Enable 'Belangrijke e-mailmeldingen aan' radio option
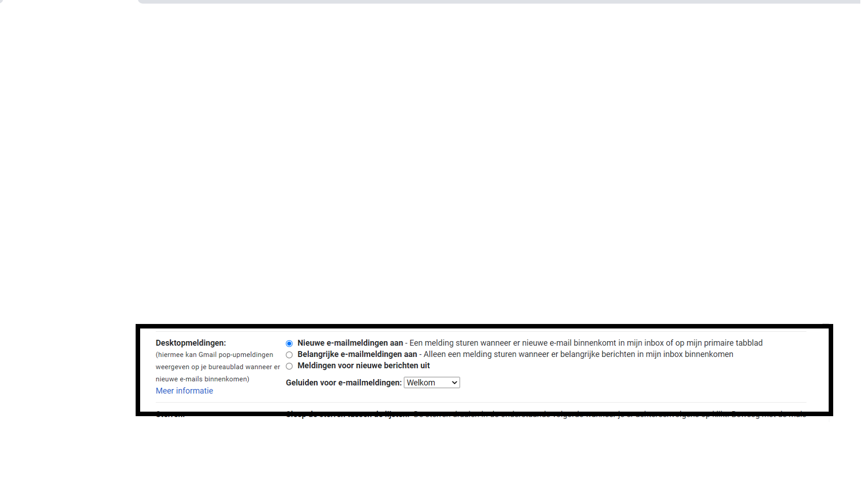The width and height of the screenshot is (868, 488). coord(289,355)
